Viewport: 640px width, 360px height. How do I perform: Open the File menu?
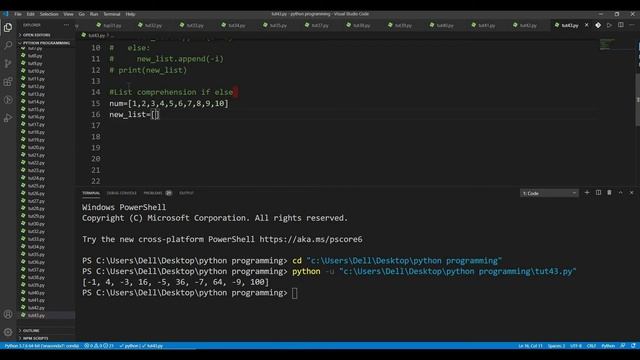point(18,14)
